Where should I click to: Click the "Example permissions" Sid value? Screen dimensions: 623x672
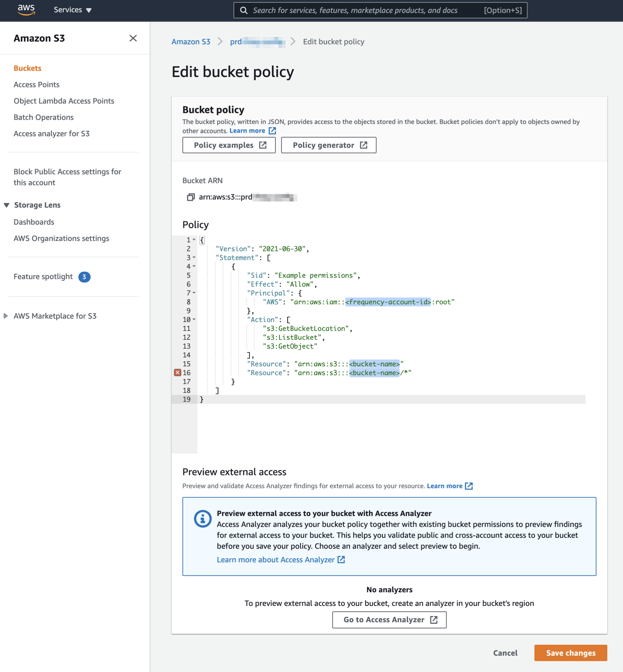point(316,275)
